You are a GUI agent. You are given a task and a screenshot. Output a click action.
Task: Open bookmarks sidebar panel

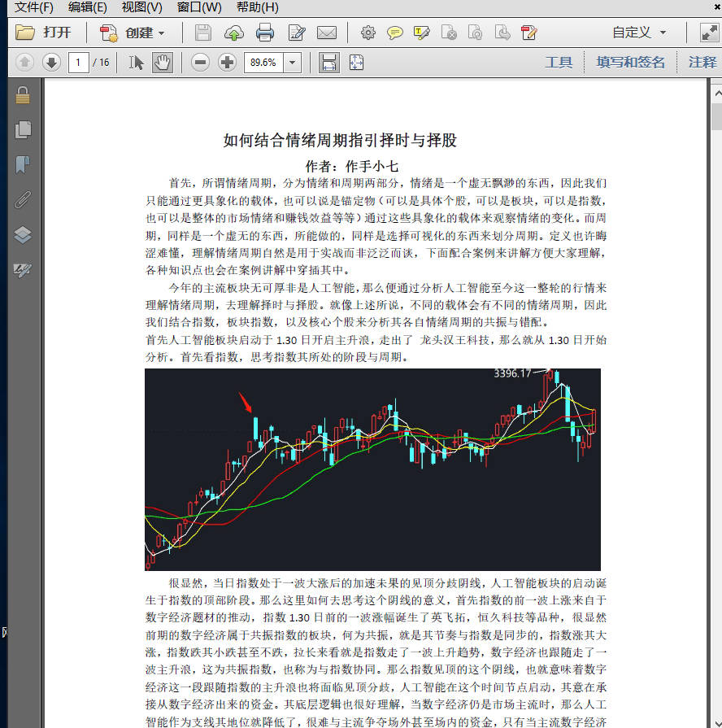(23, 165)
